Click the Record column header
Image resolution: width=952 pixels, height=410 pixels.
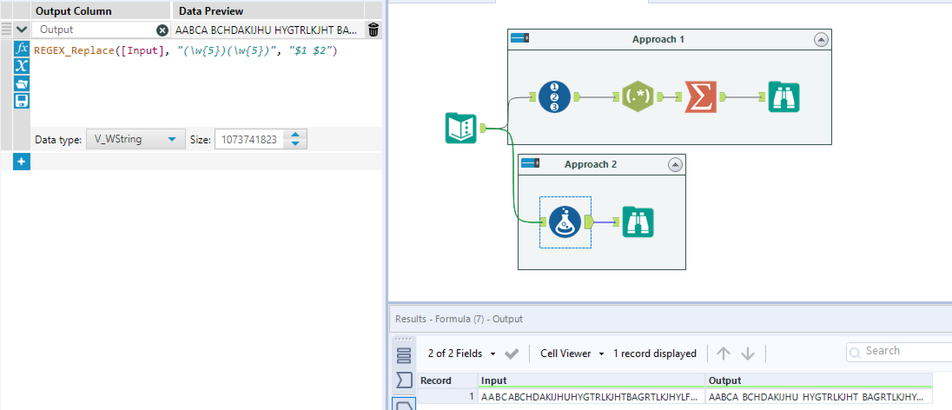tap(447, 381)
